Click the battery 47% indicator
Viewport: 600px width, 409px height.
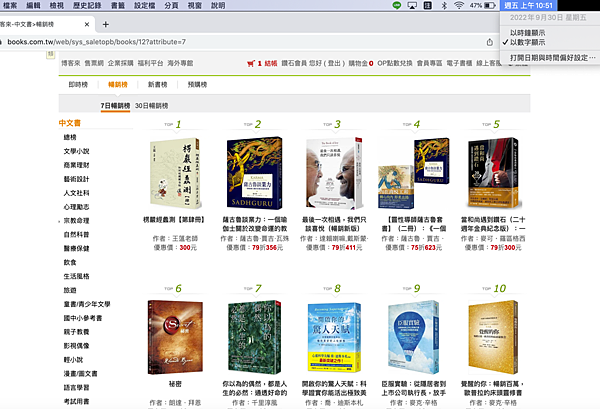[483, 5]
